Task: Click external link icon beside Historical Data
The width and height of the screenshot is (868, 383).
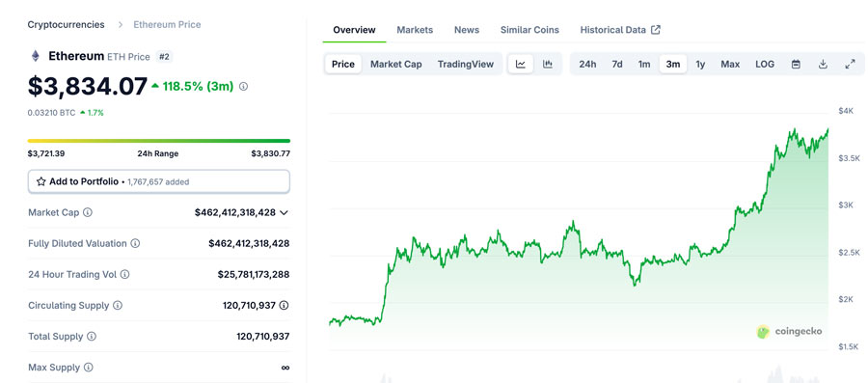Action: 656,30
